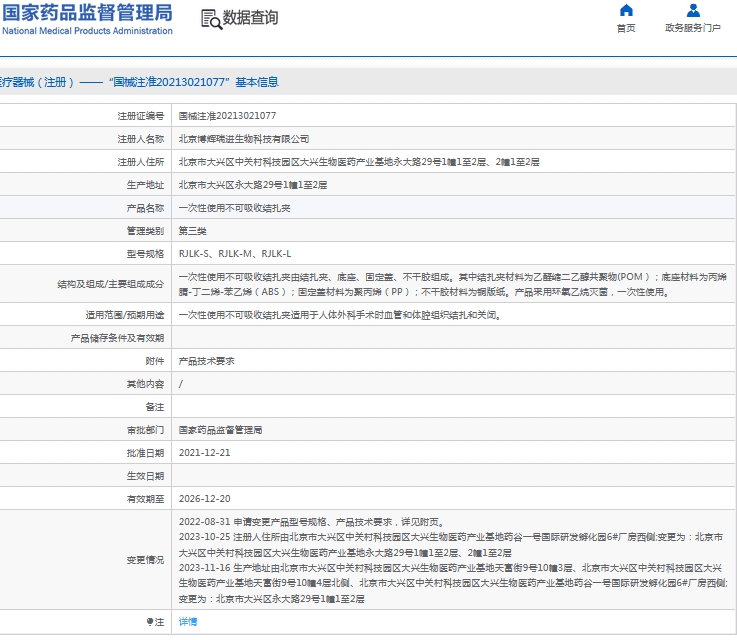Click the page title 基本信息 heading
The image size is (737, 640).
pyautogui.click(x=257, y=82)
